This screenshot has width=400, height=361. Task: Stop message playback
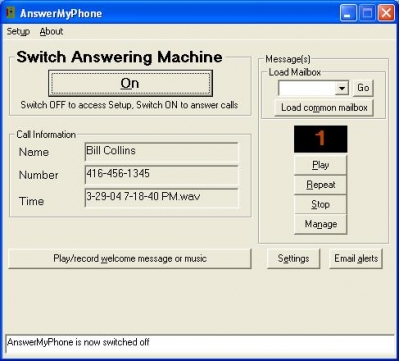coord(320,204)
